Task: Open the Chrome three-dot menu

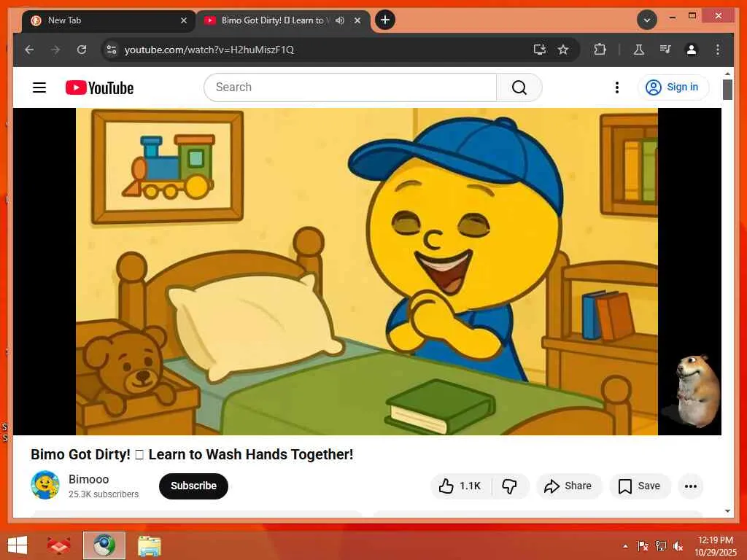Action: click(718, 50)
